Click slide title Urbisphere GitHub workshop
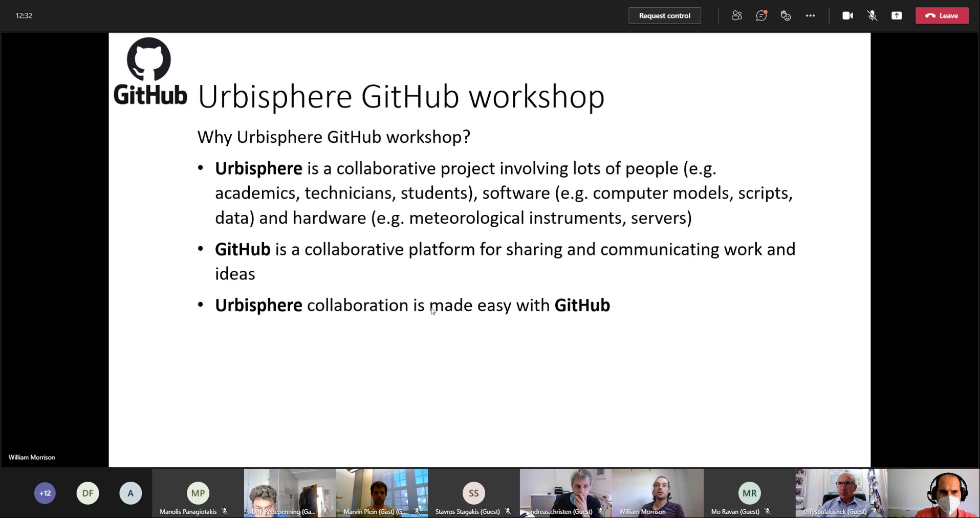980x518 pixels. pyautogui.click(x=401, y=96)
